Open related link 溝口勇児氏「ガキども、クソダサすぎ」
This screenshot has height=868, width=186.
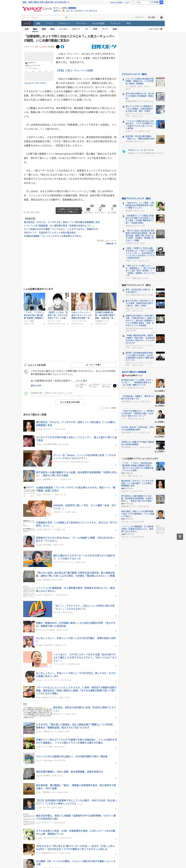[x=62, y=222]
